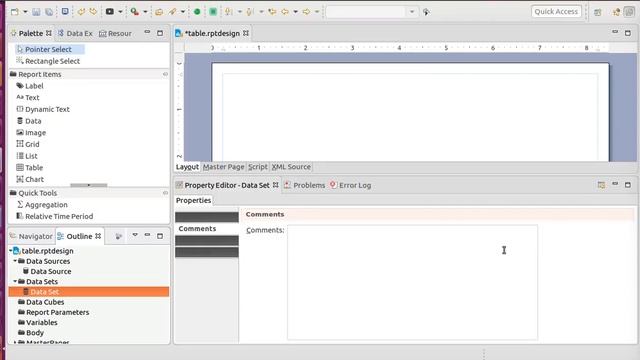Screen dimensions: 640x360
Task: Click the Save All toolbar icon
Action: (49, 12)
